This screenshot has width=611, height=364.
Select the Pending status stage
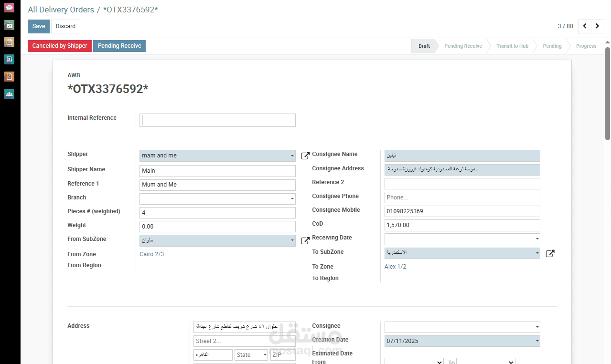(552, 46)
